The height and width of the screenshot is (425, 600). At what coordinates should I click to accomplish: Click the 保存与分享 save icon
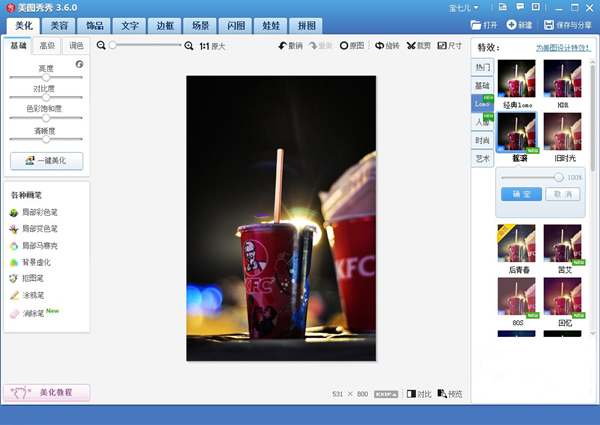pos(549,25)
